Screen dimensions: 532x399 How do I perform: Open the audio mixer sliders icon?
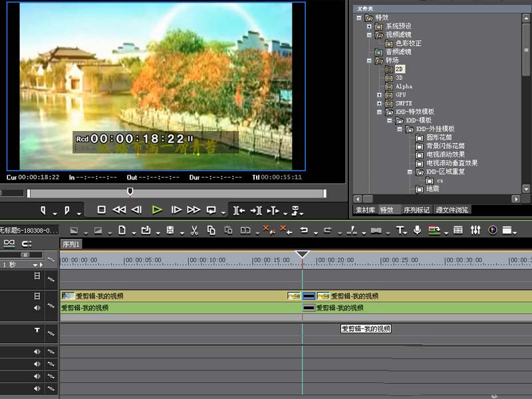pyautogui.click(x=475, y=230)
